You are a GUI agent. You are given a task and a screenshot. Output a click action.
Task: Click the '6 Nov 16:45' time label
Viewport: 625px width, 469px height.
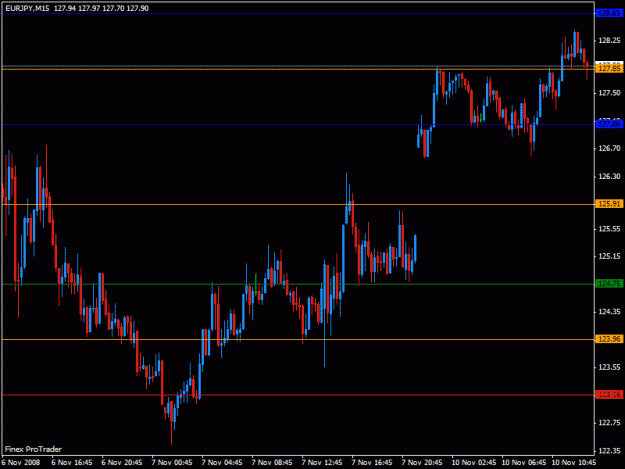click(x=72, y=462)
